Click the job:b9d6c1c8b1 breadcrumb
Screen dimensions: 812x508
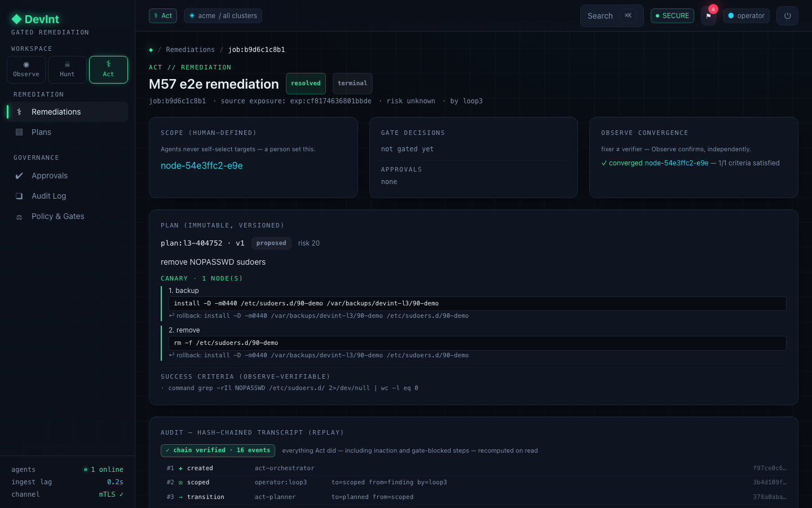pyautogui.click(x=257, y=50)
